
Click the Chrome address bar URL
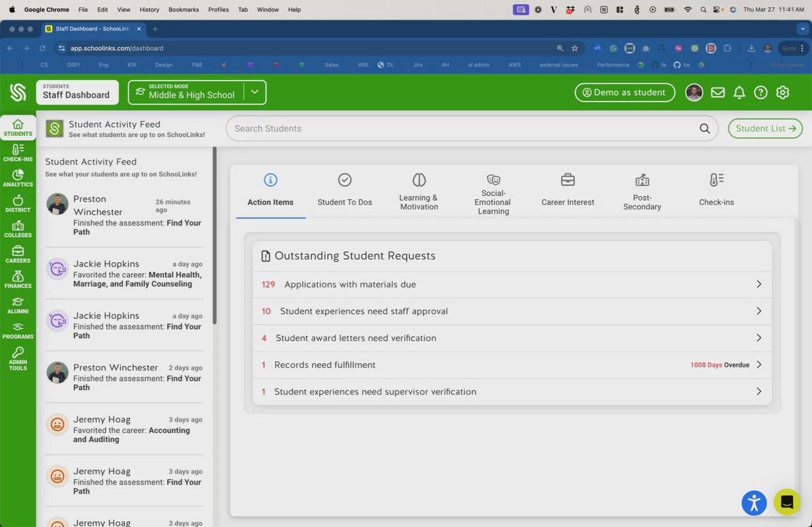click(117, 48)
